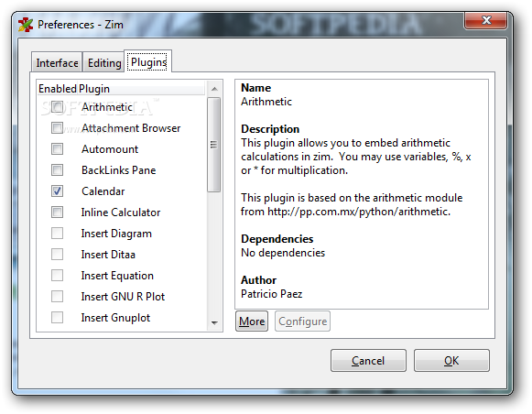Select the Insert Equation plugin name
Image resolution: width=532 pixels, height=414 pixels.
pyautogui.click(x=117, y=276)
